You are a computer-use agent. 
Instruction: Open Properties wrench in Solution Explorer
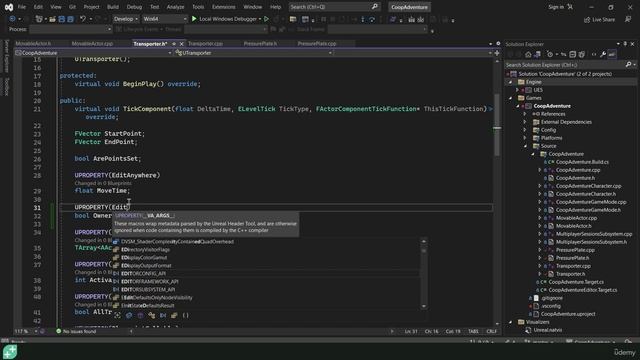pyautogui.click(x=603, y=54)
